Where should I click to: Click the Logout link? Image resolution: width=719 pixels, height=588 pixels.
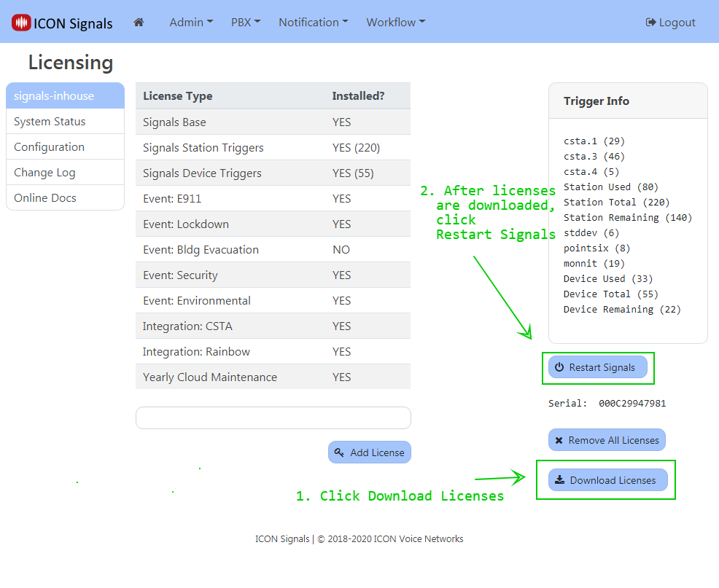(670, 23)
